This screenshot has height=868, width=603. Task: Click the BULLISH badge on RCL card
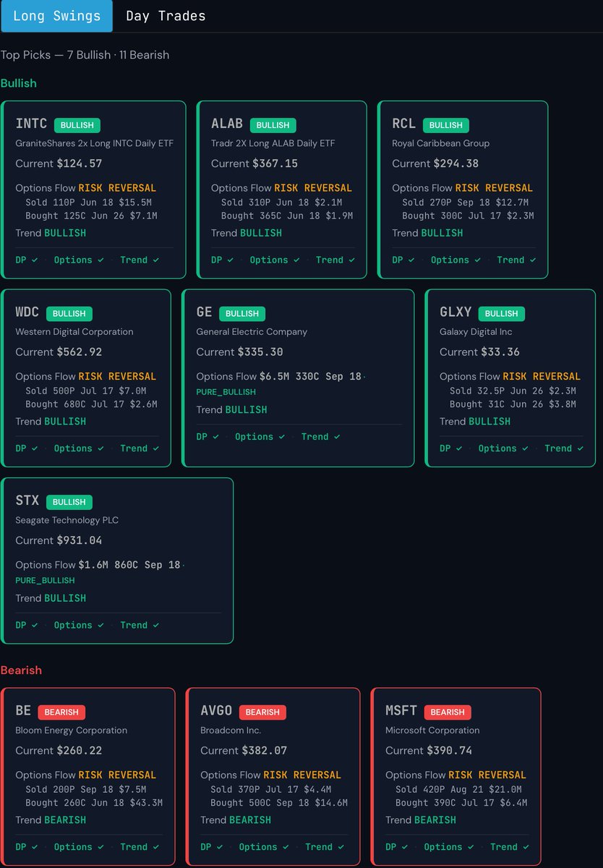(446, 125)
